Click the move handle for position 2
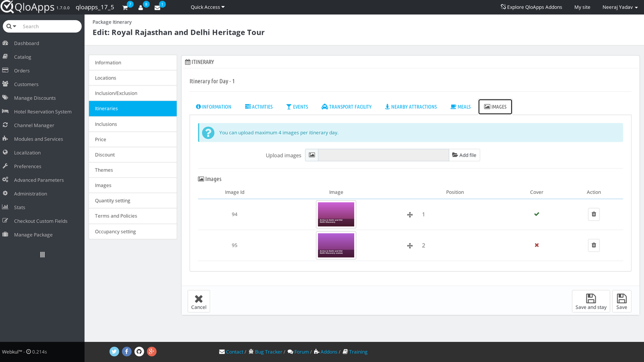 click(410, 246)
